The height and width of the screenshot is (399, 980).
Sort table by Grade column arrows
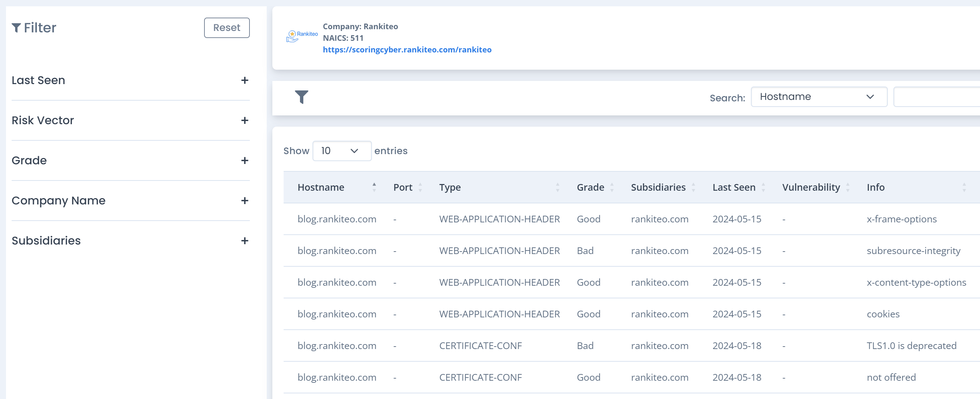tap(612, 187)
